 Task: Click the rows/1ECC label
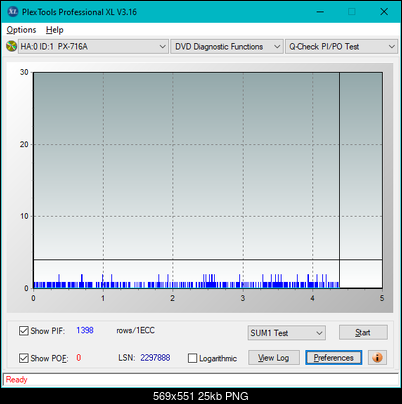pos(136,330)
